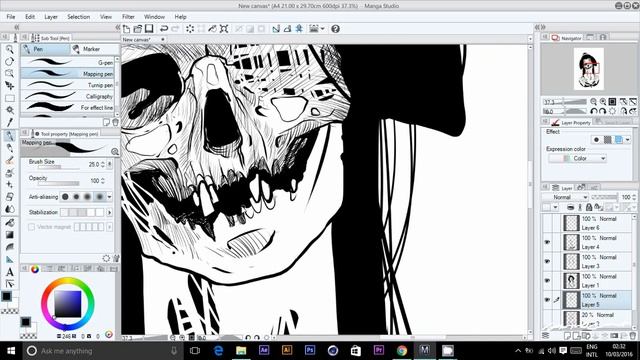Select the Layer 5 row thumbnail
Image resolution: width=640 pixels, height=360 pixels.
tap(571, 300)
